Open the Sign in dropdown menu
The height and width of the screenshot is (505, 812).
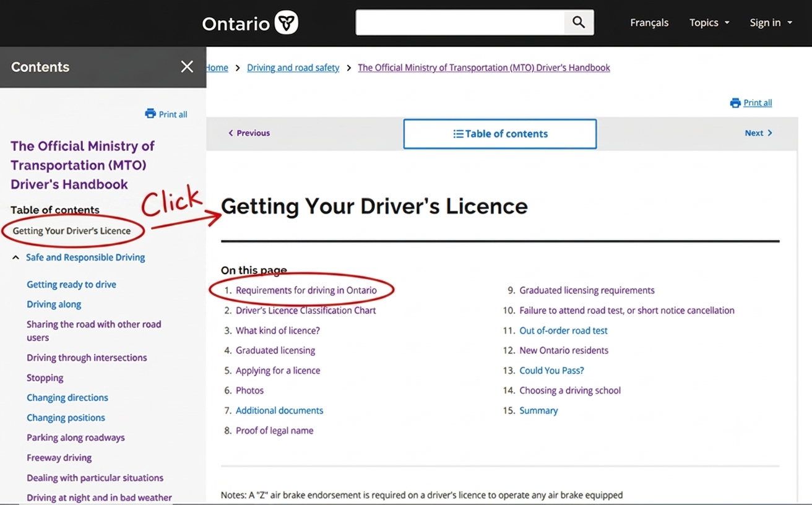[771, 23]
